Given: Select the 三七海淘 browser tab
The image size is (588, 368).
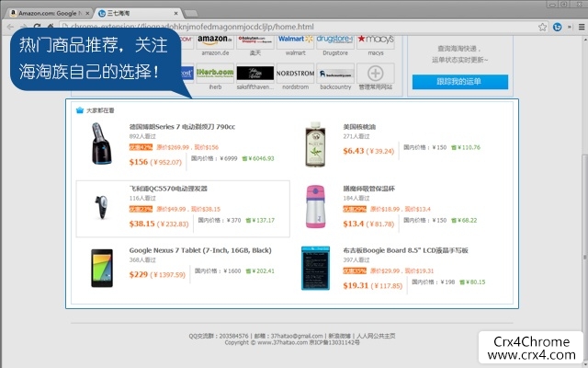Looking at the screenshot, I should pos(137,13).
